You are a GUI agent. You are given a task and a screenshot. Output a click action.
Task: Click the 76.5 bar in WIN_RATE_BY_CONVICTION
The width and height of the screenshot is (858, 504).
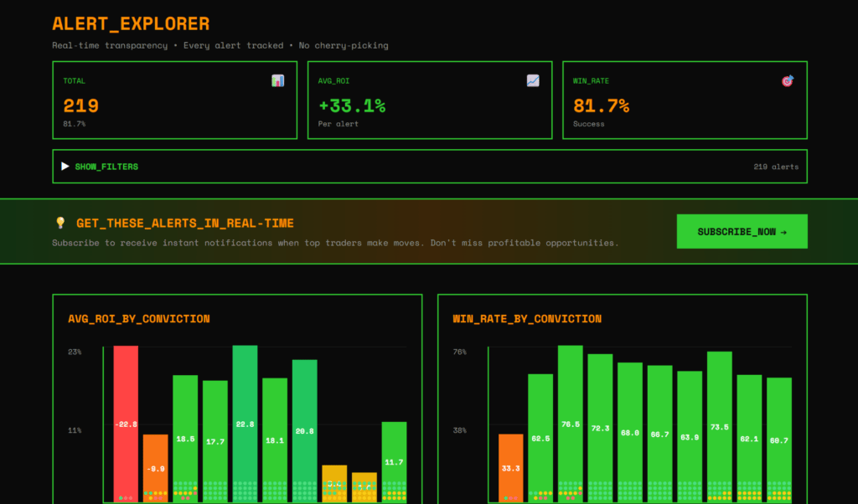point(570,424)
